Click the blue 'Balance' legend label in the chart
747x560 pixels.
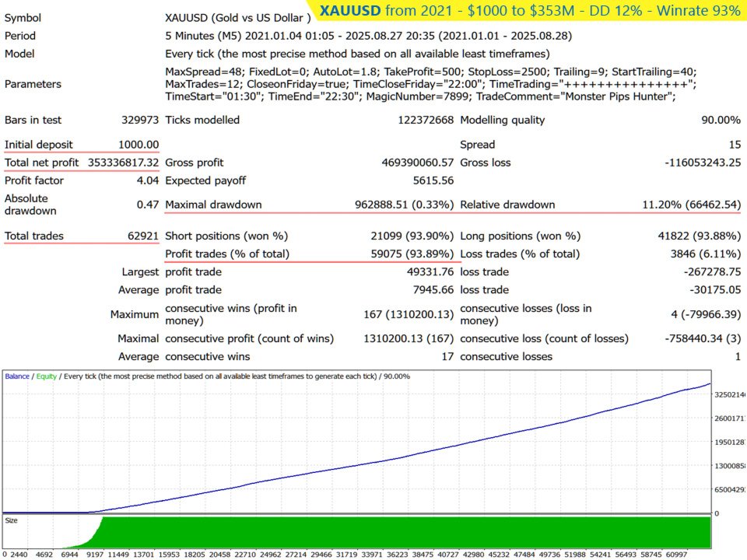[17, 376]
